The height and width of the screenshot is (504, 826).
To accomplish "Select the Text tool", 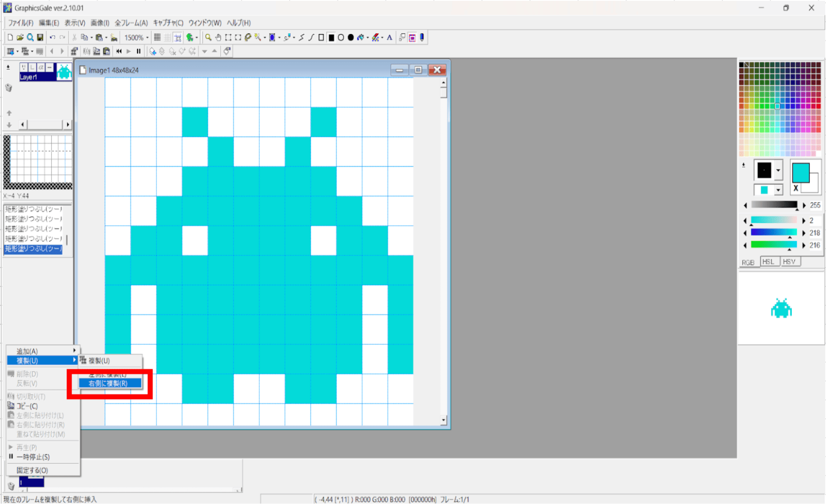I will point(389,38).
